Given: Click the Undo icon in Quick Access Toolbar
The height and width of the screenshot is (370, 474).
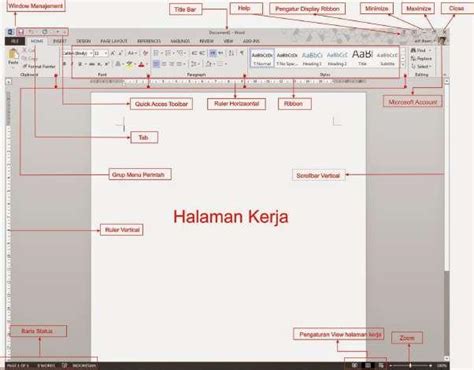Looking at the screenshot, I should 31,32.
